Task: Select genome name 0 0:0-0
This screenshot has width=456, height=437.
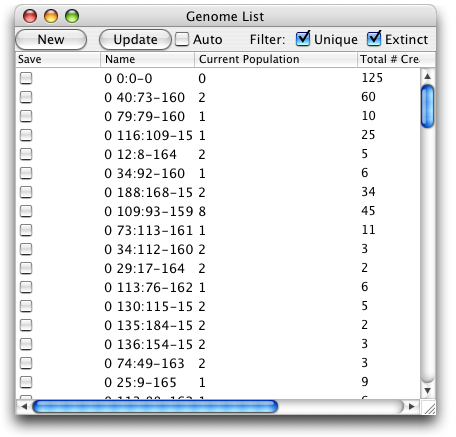Action: click(128, 79)
